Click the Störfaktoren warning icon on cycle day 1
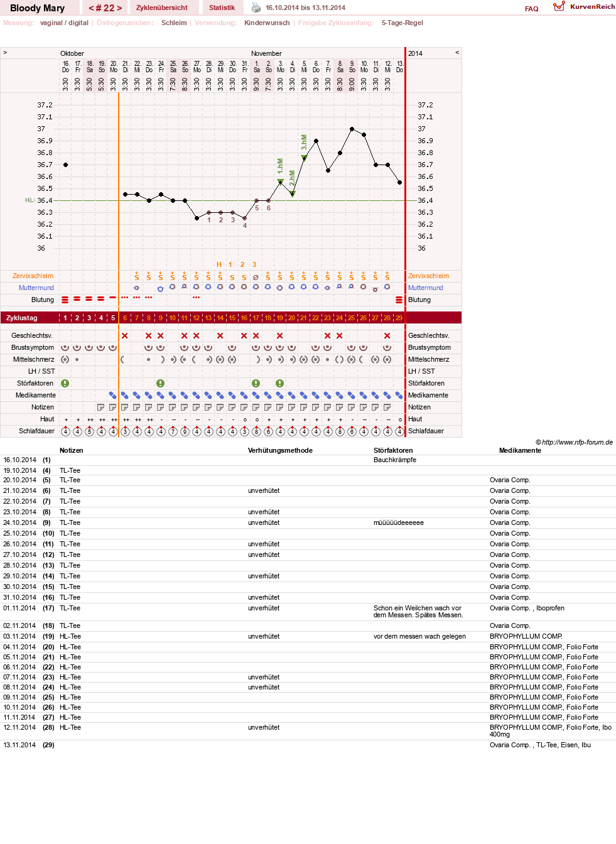Screen dimensions: 616x844 (65, 383)
